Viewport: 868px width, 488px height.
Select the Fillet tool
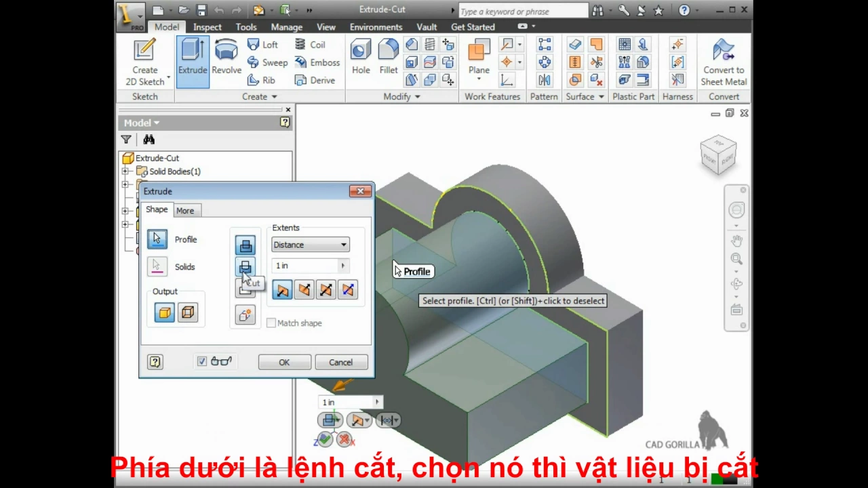pos(389,56)
